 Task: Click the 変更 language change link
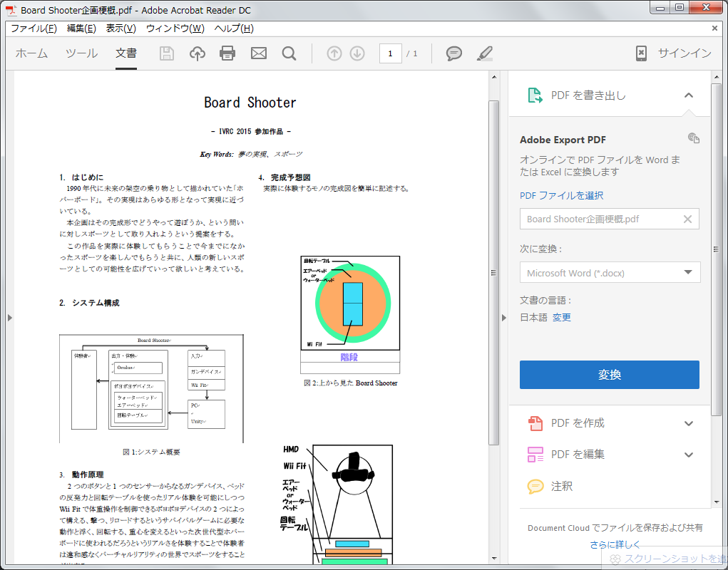pos(561,318)
